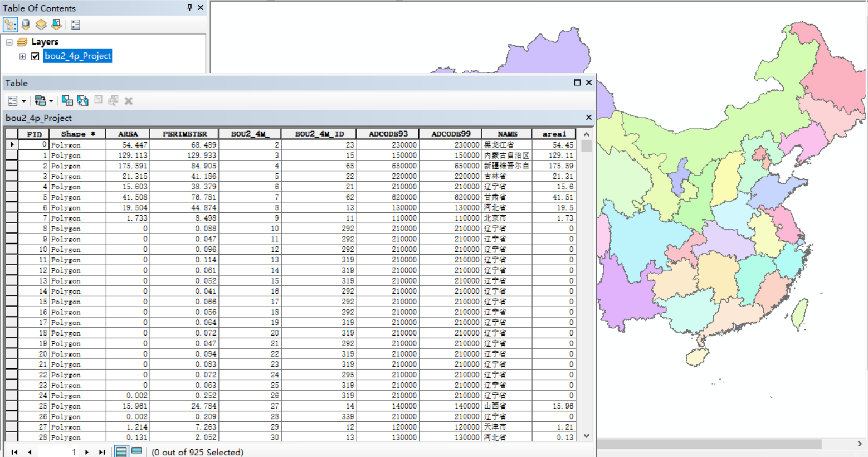Open TOC Options icon in Table Of Contents

pos(75,24)
